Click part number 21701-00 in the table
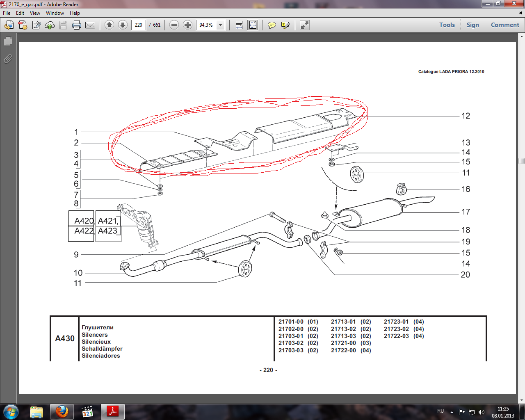This screenshot has width=525, height=420. pyautogui.click(x=291, y=322)
